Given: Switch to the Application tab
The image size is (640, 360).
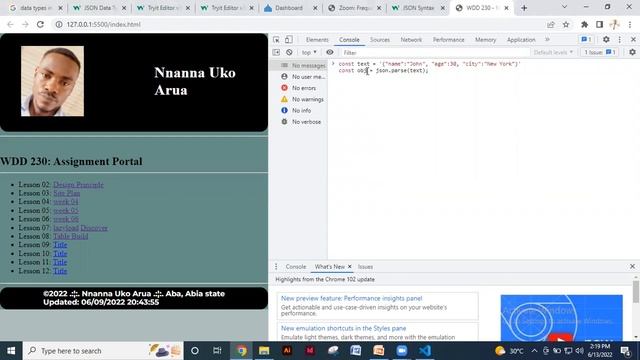Looking at the screenshot, I should pyautogui.click(x=521, y=40).
